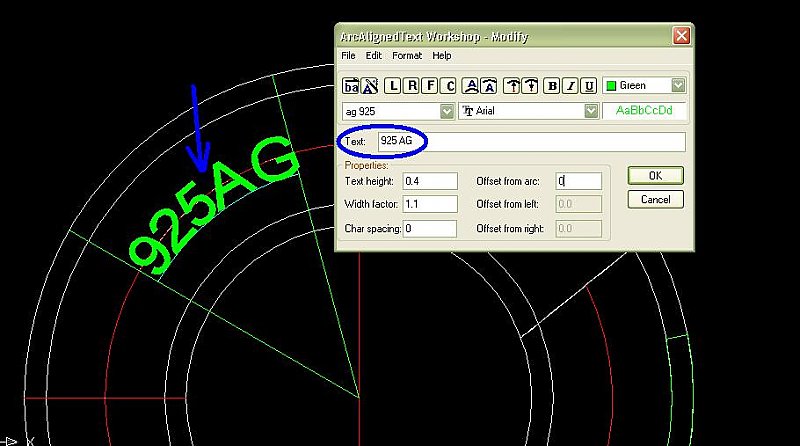Place text on the arc's convex side
This screenshot has height=446, width=800.
tap(471, 86)
